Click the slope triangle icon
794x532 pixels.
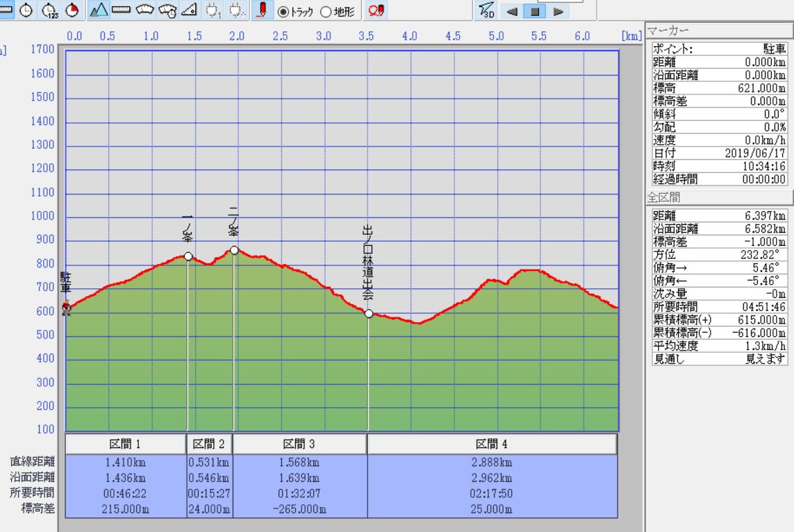pyautogui.click(x=189, y=10)
